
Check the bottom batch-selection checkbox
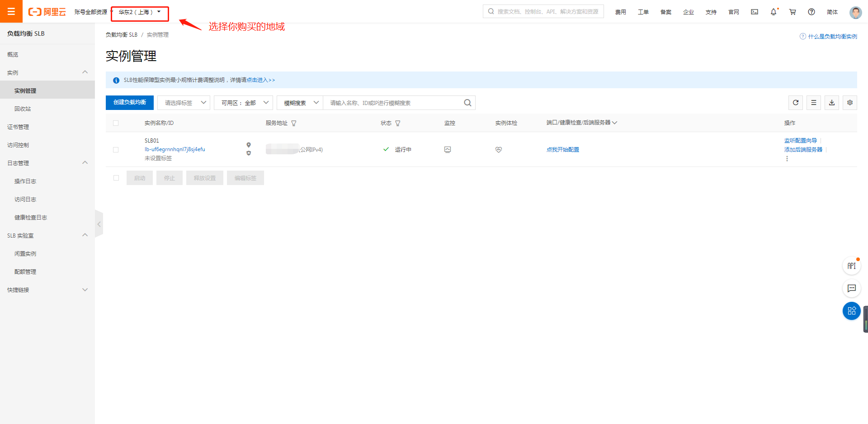(116, 178)
